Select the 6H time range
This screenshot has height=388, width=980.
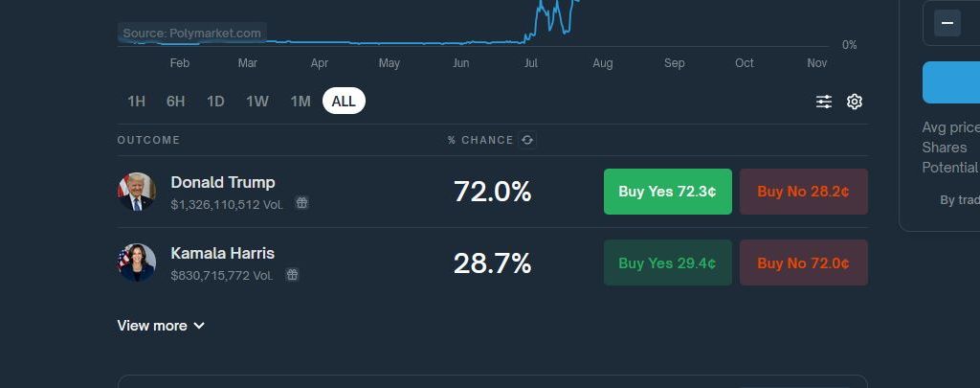point(175,102)
